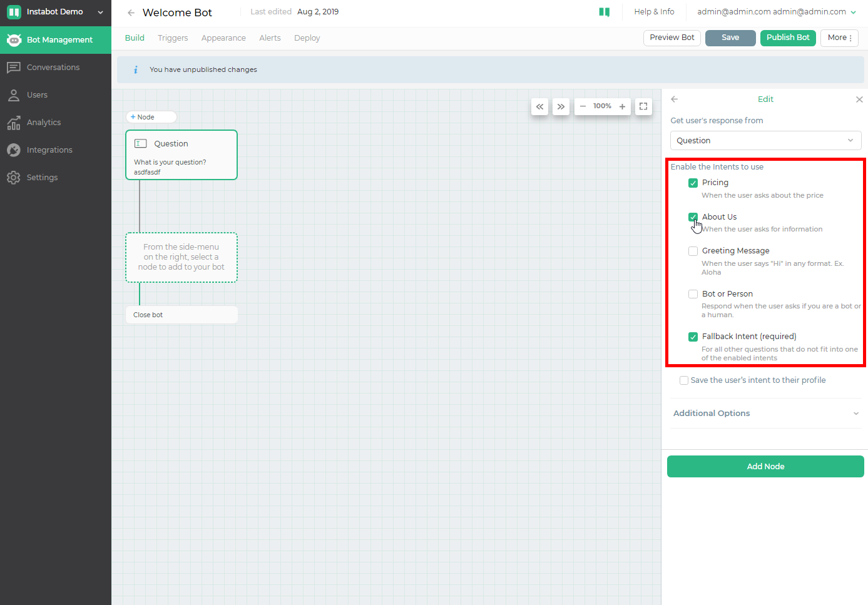The width and height of the screenshot is (868, 605).
Task: Click the 100% zoom level text
Action: click(602, 106)
